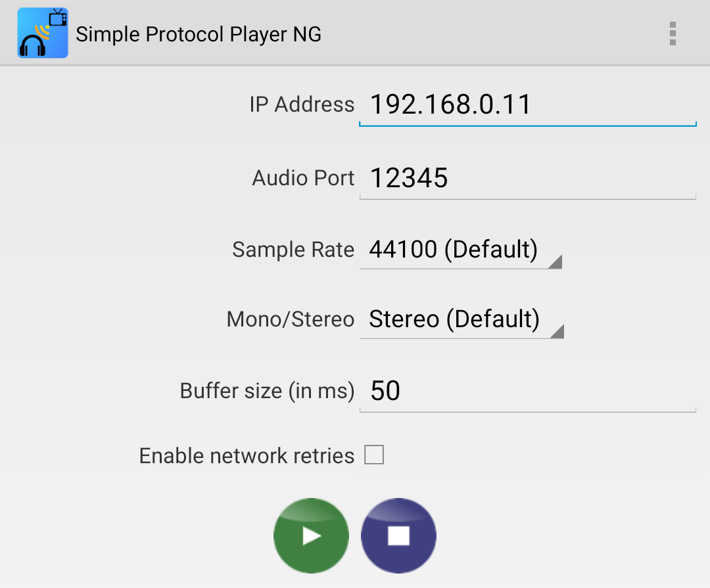The image size is (710, 588).
Task: Select the Buffer size field
Action: coord(527,391)
